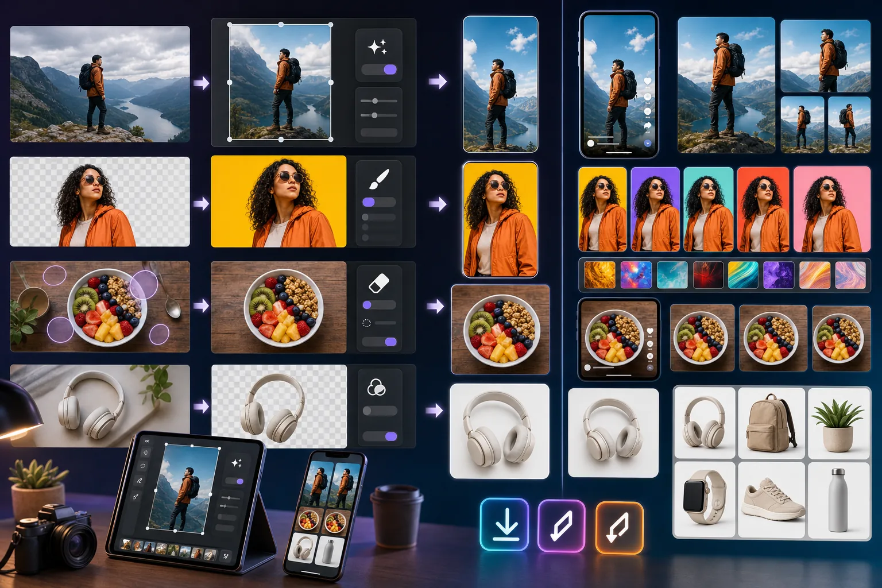Pick the golden texture background swatch

click(599, 274)
